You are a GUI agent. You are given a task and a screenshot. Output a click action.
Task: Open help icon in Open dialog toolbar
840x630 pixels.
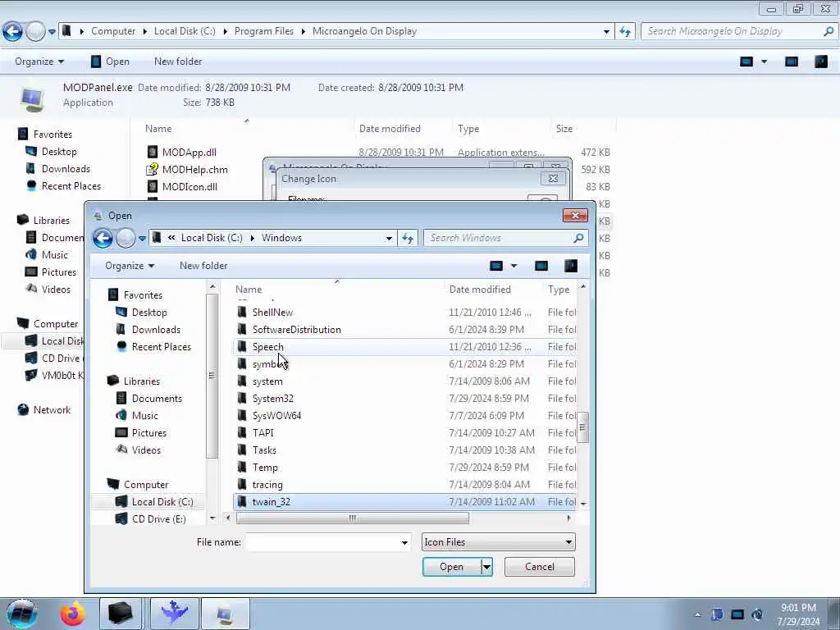coord(571,266)
